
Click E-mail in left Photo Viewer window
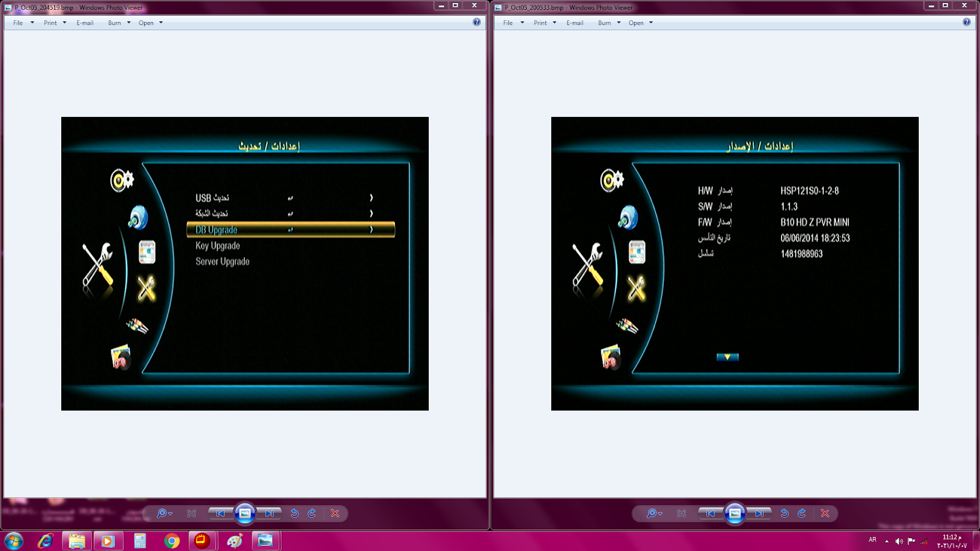click(85, 23)
